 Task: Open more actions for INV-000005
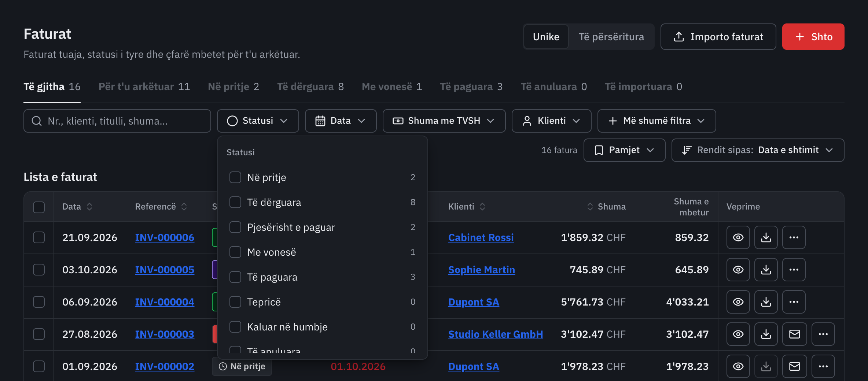(794, 270)
